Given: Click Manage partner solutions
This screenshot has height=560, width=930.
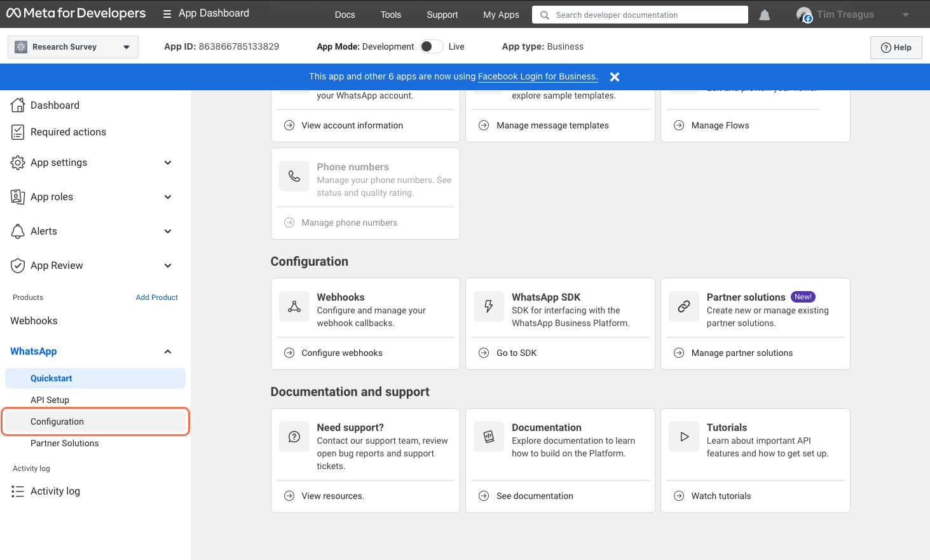Looking at the screenshot, I should (742, 353).
